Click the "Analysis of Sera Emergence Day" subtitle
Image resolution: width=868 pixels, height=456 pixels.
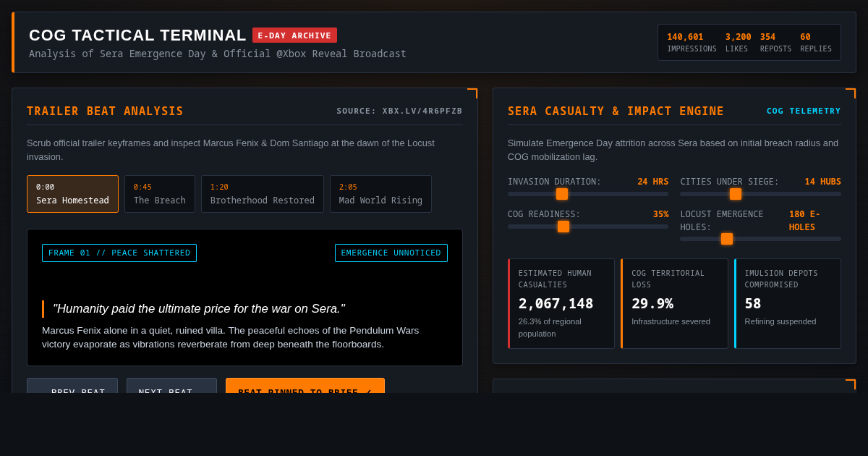[x=218, y=54]
